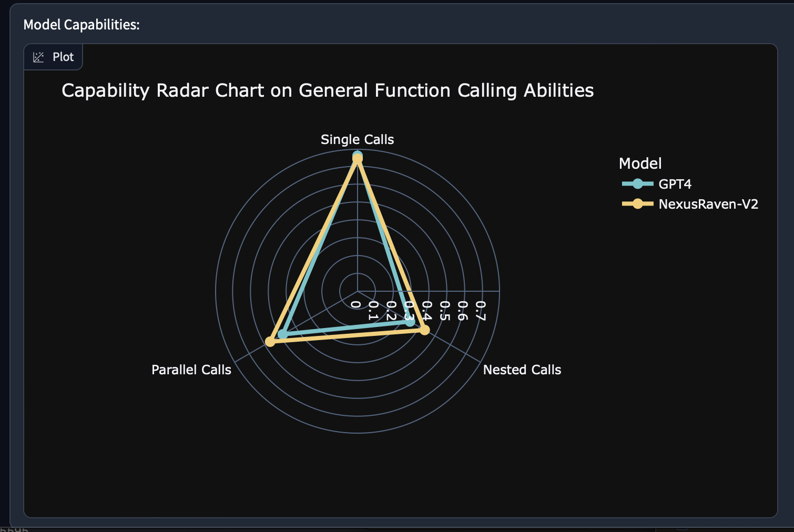Viewport: 794px width, 532px height.
Task: Click the 0.7 radial tick label
Action: pyautogui.click(x=480, y=310)
